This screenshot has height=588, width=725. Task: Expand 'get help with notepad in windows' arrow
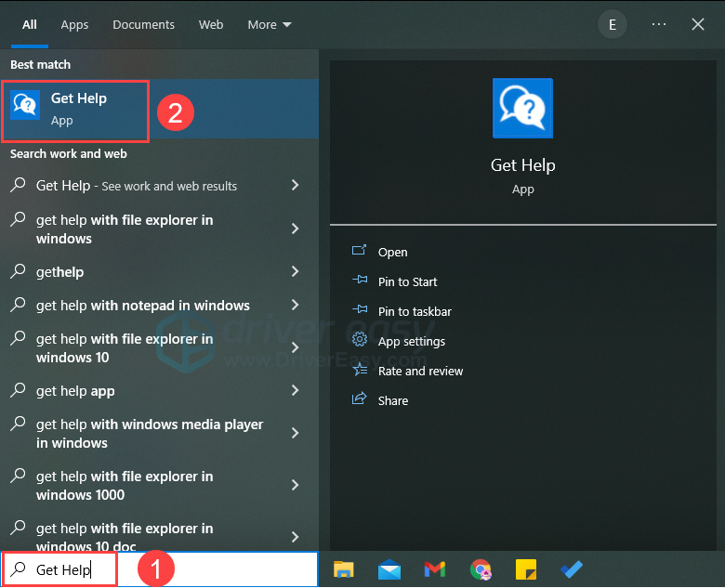pyautogui.click(x=295, y=306)
